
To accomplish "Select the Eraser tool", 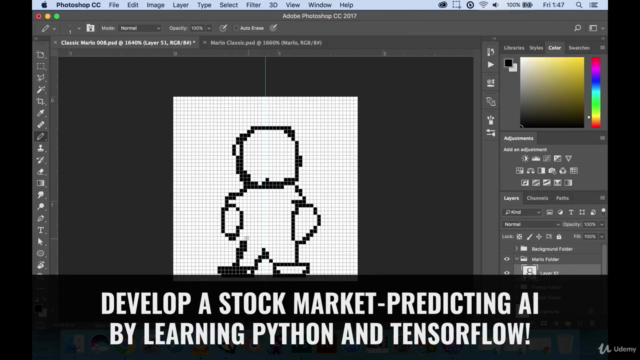I will point(40,172).
